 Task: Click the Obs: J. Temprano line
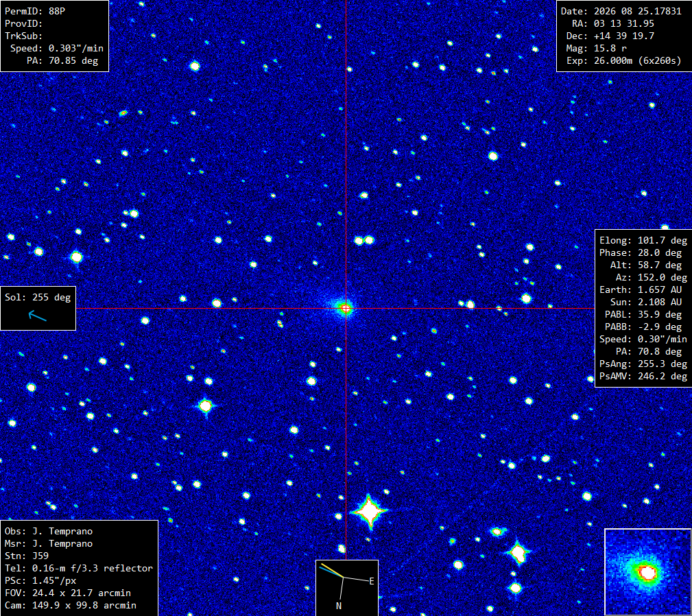coord(49,531)
